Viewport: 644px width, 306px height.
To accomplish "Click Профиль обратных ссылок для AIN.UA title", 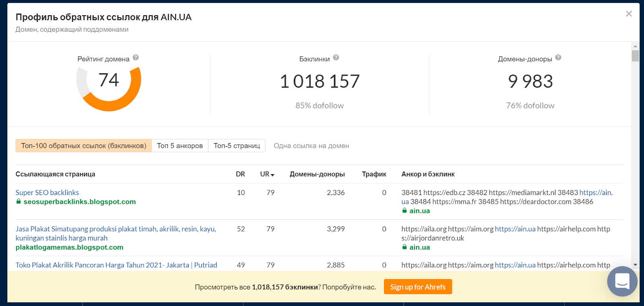I will click(x=103, y=17).
